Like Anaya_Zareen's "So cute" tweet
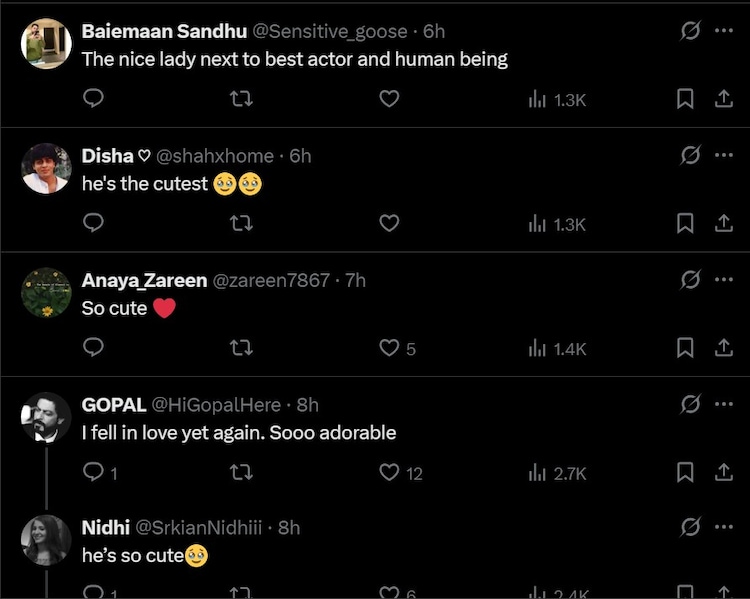 [x=390, y=348]
